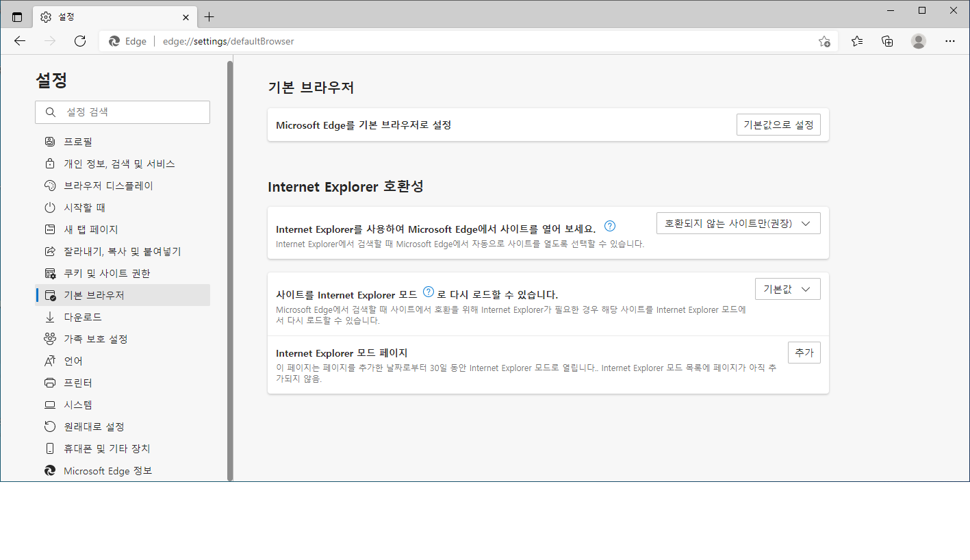Open 개인 정보, 검색 및 서비스 section
This screenshot has width=970, height=560.
point(123,164)
